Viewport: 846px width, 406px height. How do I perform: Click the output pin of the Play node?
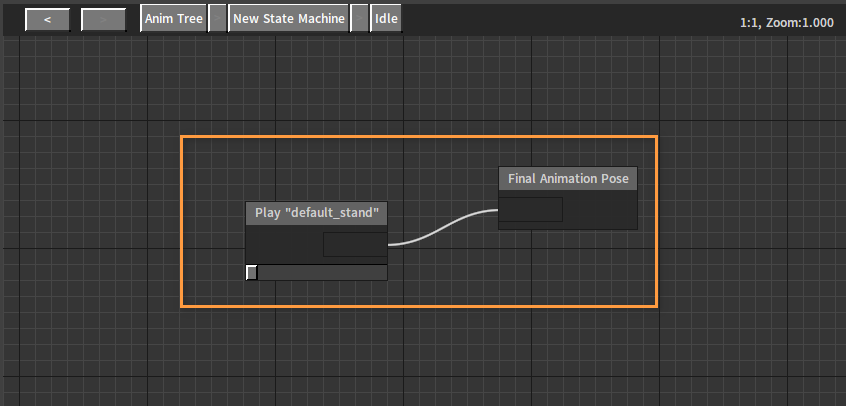355,244
